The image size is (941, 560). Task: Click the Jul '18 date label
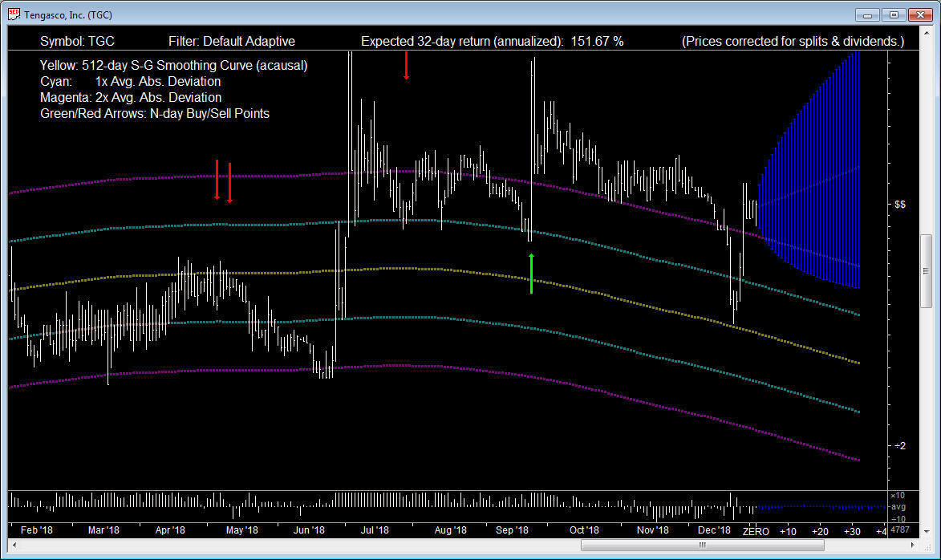click(x=375, y=530)
